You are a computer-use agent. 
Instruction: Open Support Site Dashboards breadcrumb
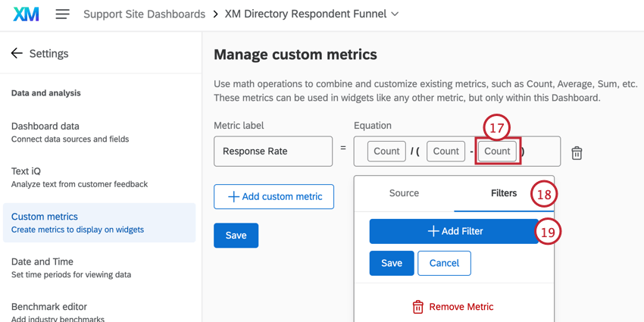point(144,14)
